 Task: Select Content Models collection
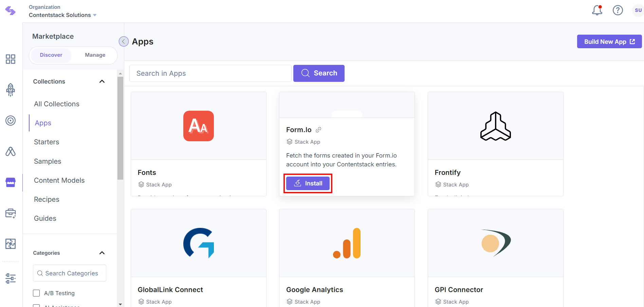point(59,180)
